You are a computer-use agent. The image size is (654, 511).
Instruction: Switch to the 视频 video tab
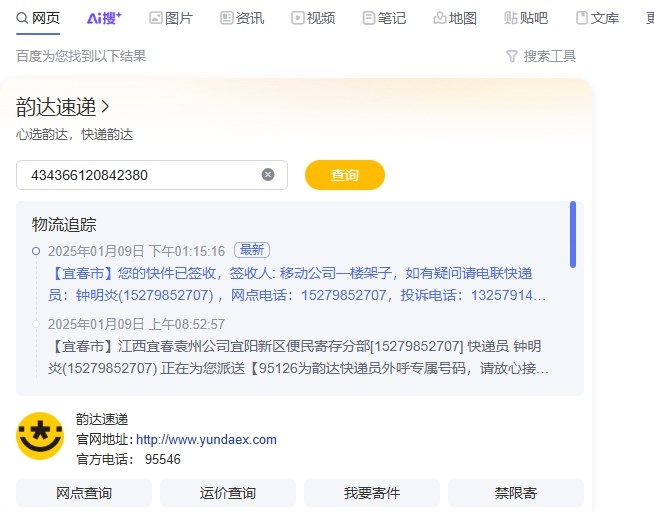click(313, 18)
